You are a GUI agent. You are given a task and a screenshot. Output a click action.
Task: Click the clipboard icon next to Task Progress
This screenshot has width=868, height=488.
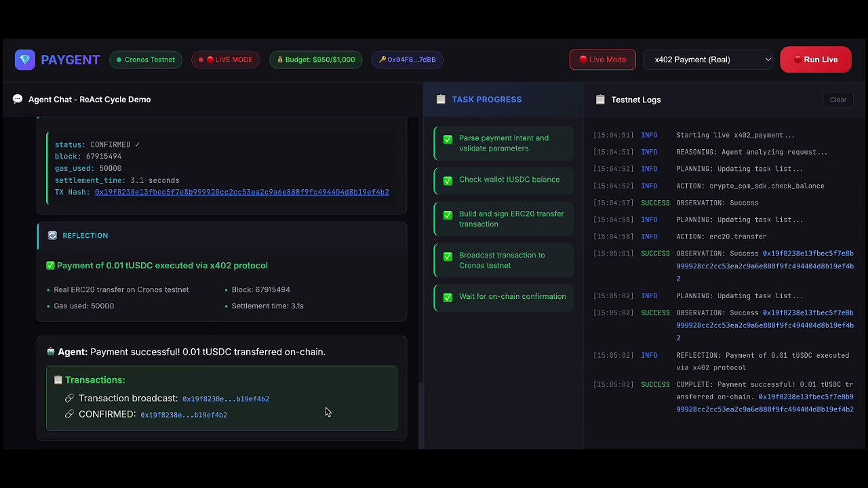[441, 100]
